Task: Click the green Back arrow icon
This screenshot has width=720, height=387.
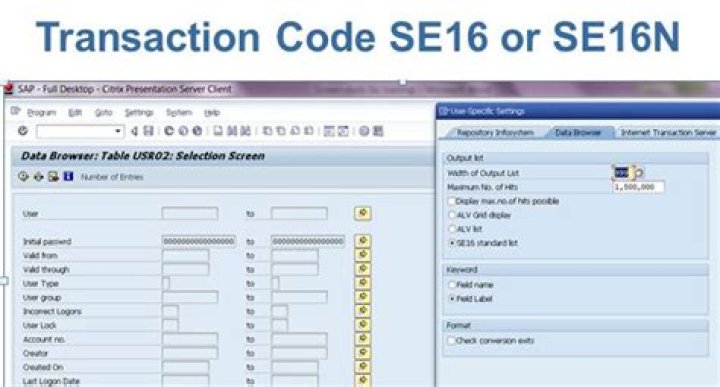Action: point(169,131)
